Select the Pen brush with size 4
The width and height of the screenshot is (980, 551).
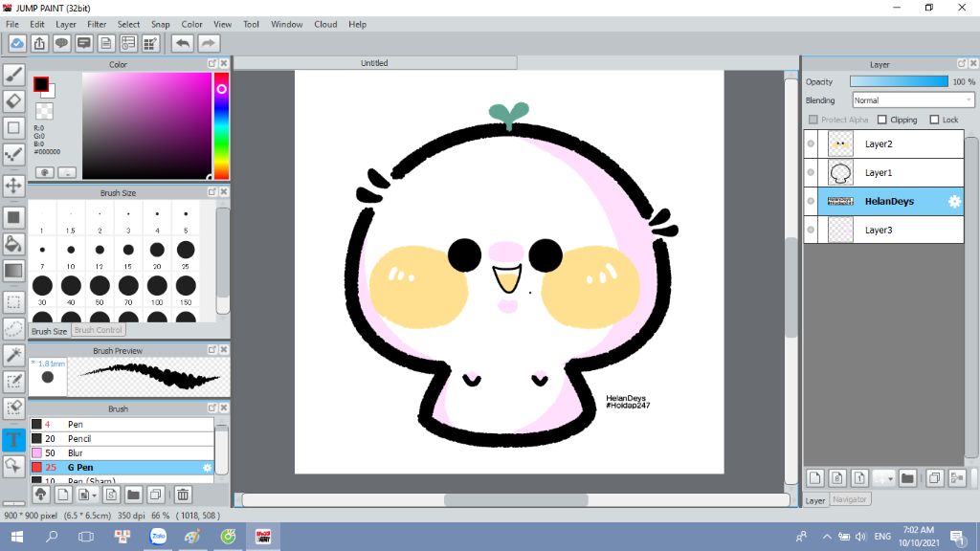pyautogui.click(x=122, y=424)
